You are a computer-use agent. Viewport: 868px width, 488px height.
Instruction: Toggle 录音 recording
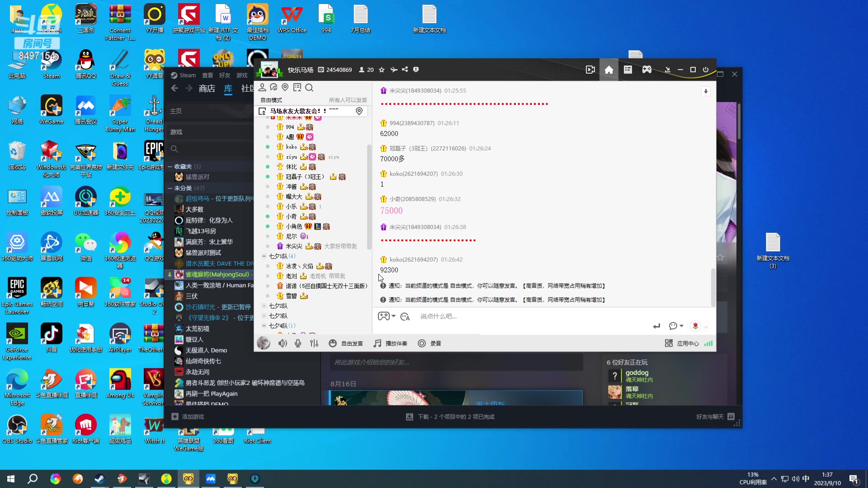pyautogui.click(x=429, y=343)
